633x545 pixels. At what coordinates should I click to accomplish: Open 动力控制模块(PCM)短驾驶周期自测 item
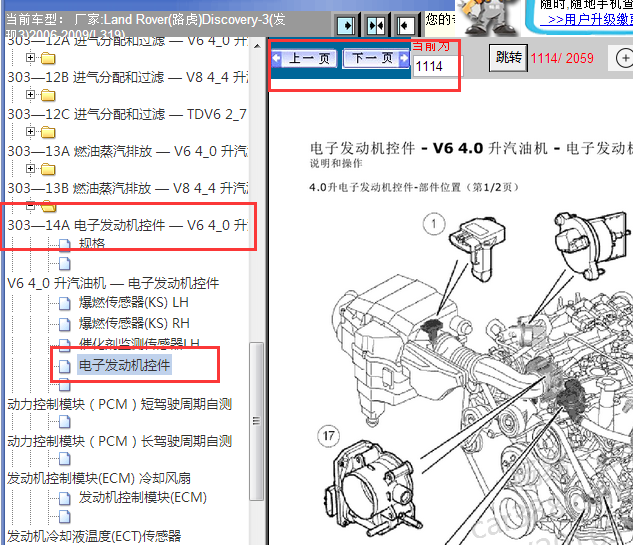[x=119, y=405]
